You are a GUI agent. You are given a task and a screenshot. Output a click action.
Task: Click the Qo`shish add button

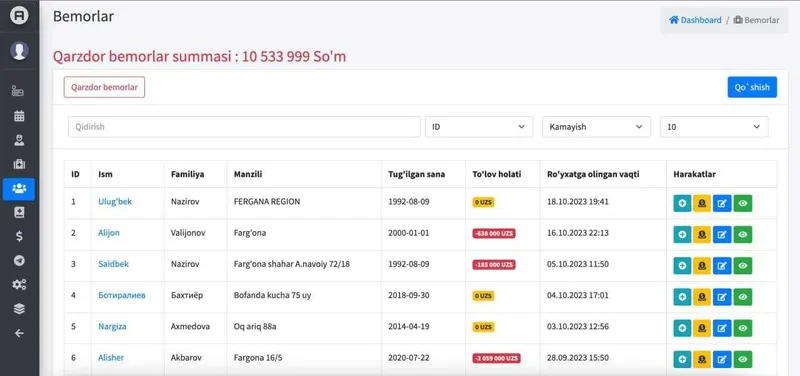[x=752, y=87]
